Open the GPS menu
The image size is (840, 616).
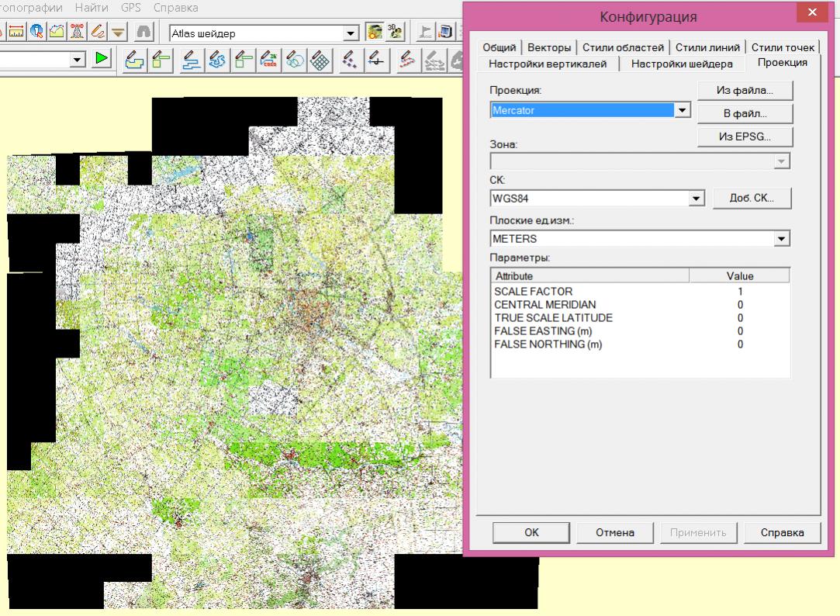coord(131,8)
